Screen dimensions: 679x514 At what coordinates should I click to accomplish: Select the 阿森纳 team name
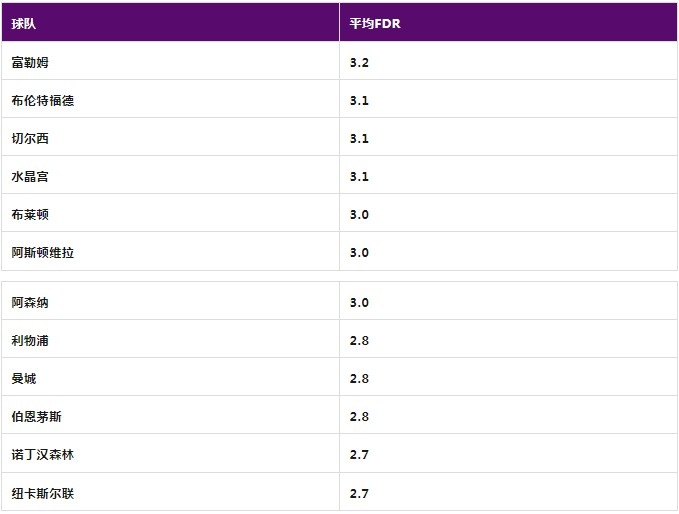(30, 302)
